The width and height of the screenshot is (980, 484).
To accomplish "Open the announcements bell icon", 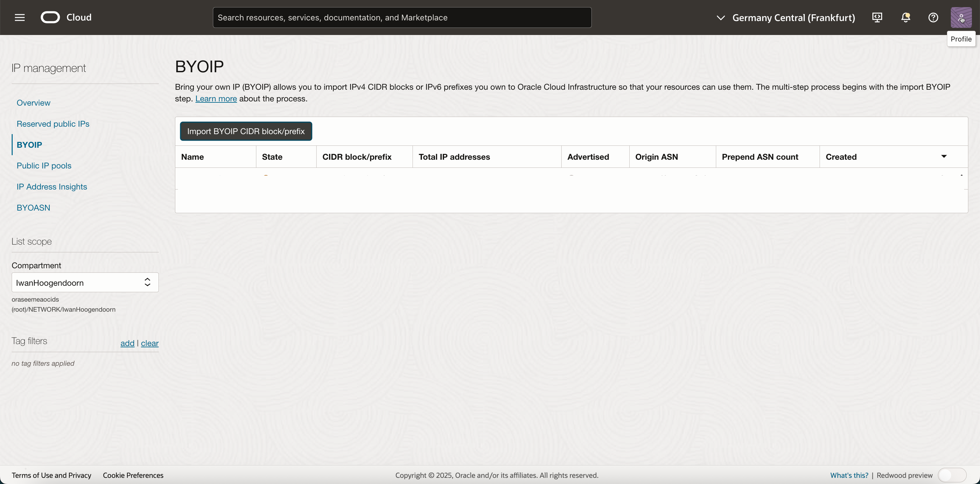I will tap(905, 17).
